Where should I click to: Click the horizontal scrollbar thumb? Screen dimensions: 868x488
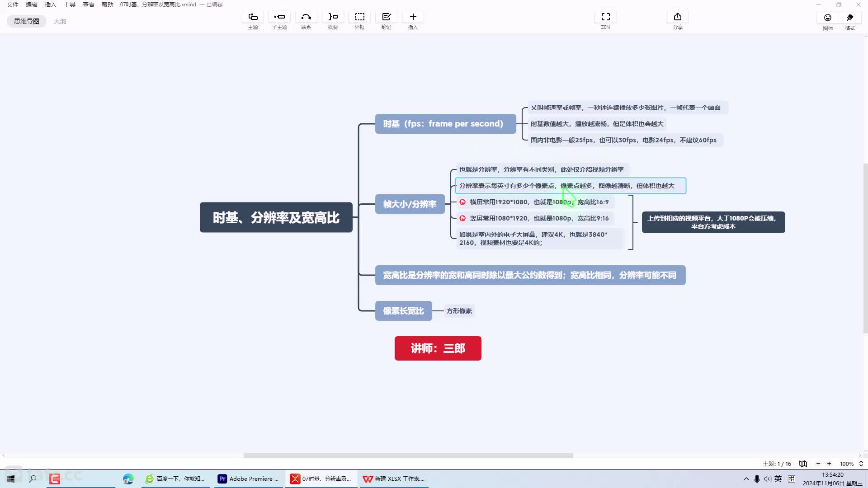pyautogui.click(x=408, y=455)
